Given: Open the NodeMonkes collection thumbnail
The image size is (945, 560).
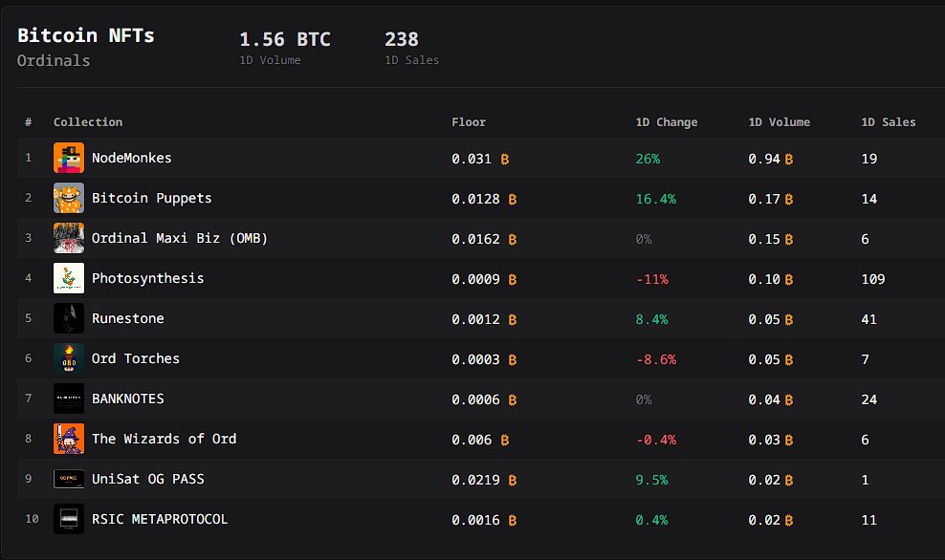Looking at the screenshot, I should pyautogui.click(x=69, y=158).
